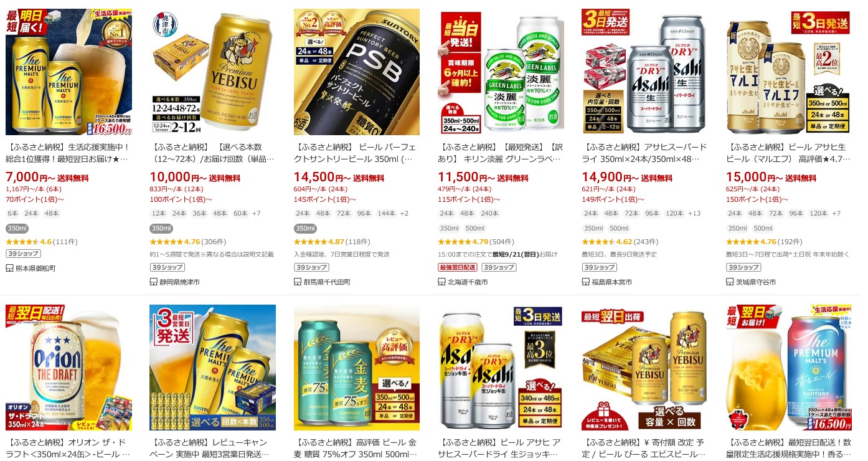Select the 240本 chip under Kirin listing

coord(489,213)
